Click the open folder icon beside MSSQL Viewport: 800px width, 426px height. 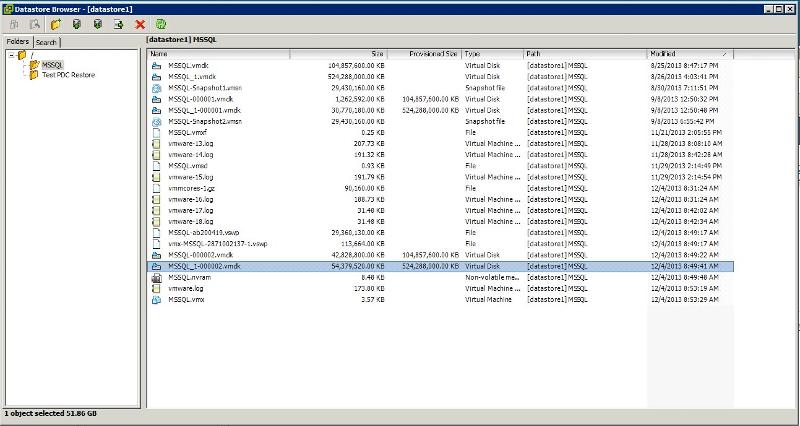pyautogui.click(x=34, y=65)
